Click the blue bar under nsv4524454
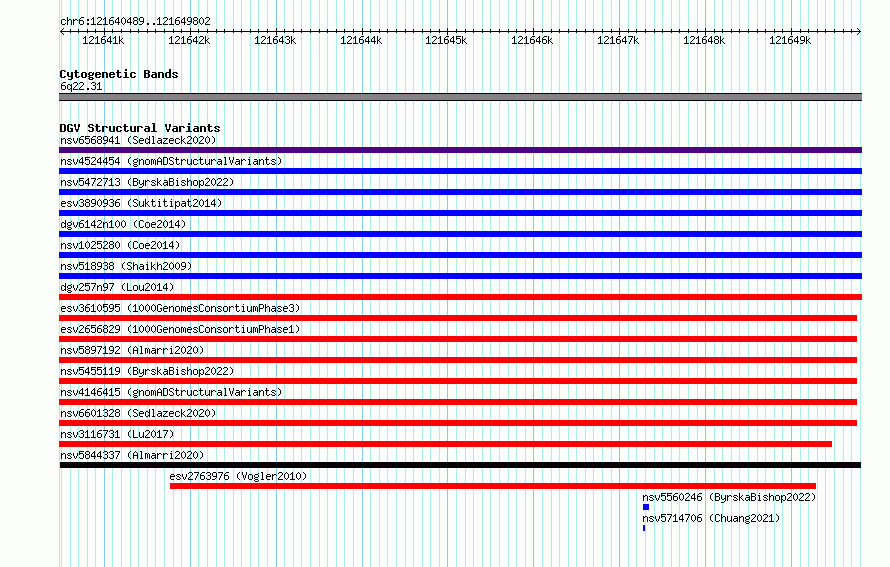This screenshot has width=890, height=567. (x=460, y=171)
